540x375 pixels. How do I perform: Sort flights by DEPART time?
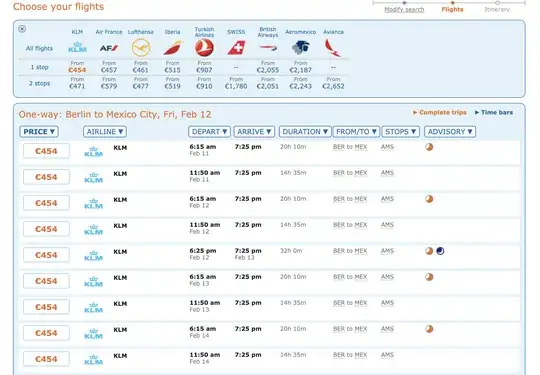(209, 132)
